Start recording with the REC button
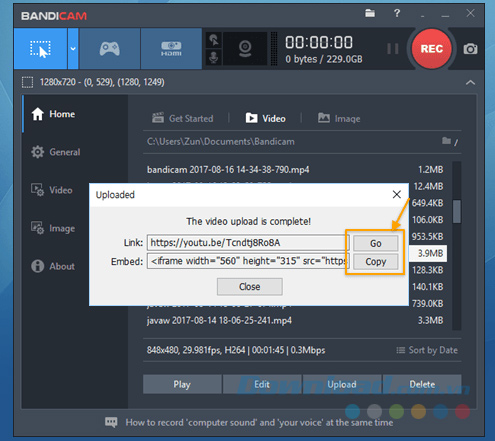This screenshot has height=441, width=495. pyautogui.click(x=432, y=49)
